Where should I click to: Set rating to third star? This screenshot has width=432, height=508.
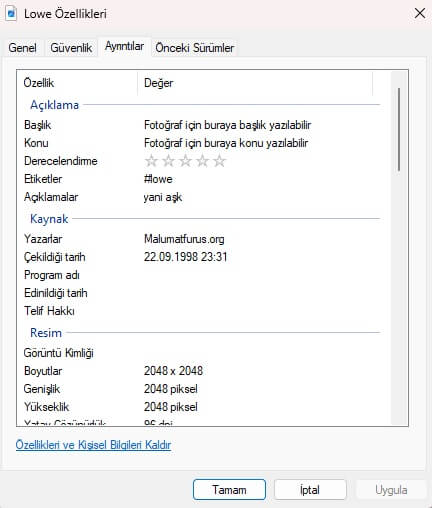point(185,161)
